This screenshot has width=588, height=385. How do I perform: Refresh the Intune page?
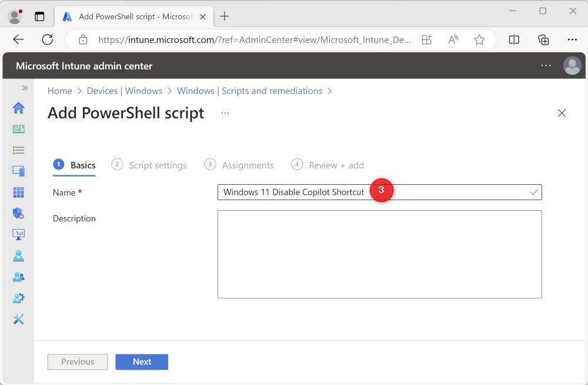pyautogui.click(x=48, y=39)
